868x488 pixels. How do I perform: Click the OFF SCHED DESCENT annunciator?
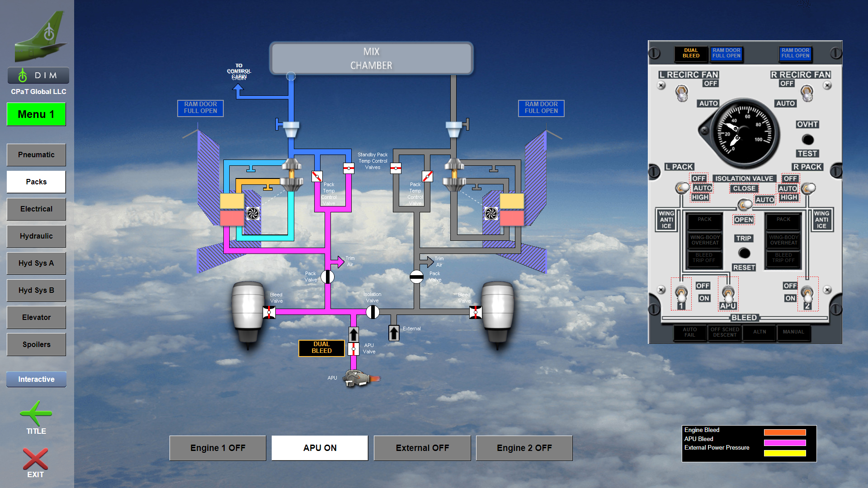coord(725,332)
